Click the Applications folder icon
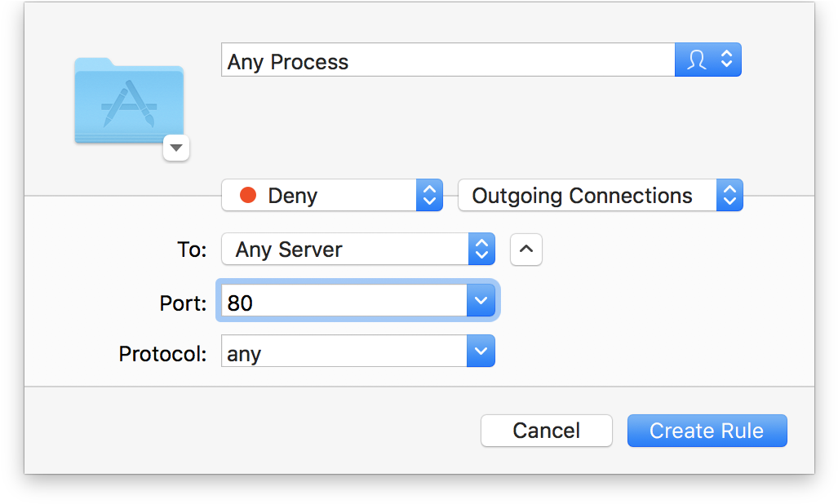The width and height of the screenshot is (838, 504). pyautogui.click(x=129, y=100)
